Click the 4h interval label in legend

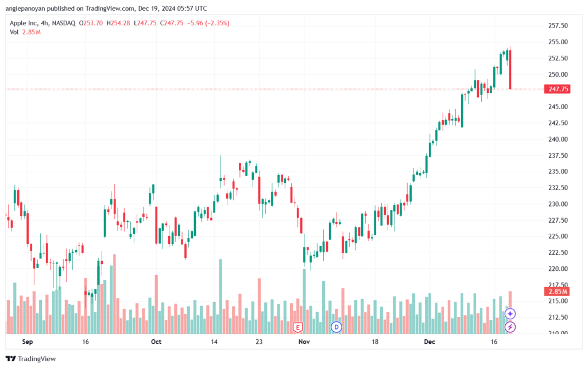[45, 23]
